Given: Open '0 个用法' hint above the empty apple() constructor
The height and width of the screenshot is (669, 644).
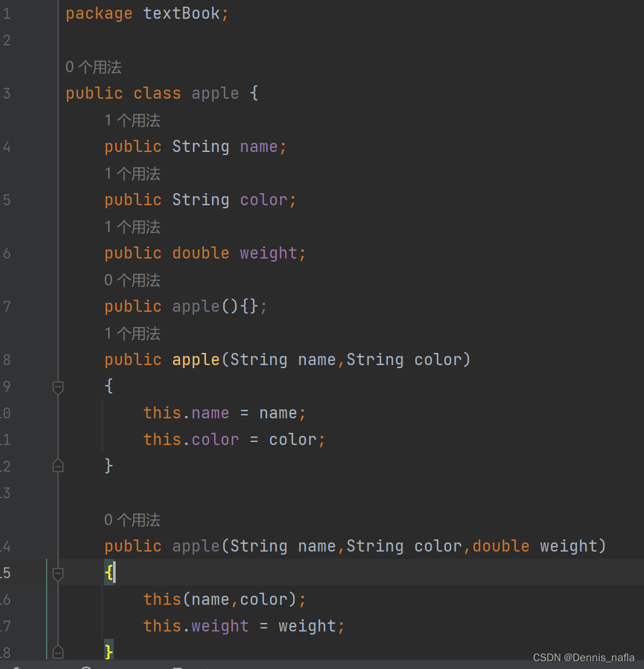Looking at the screenshot, I should click(x=132, y=280).
